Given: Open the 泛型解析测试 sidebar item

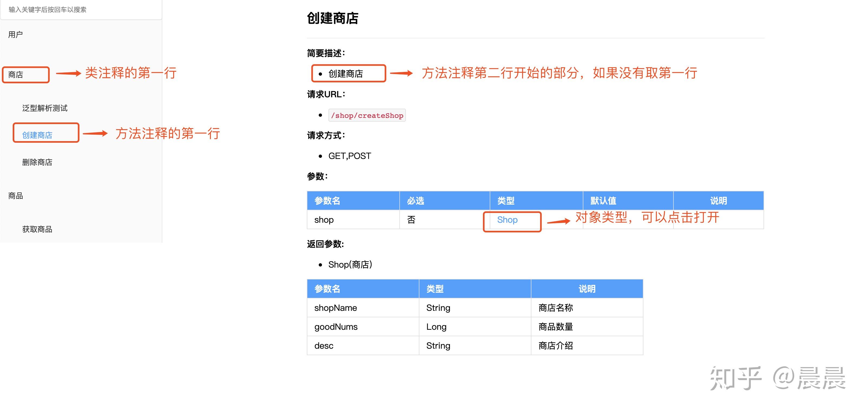Looking at the screenshot, I should pyautogui.click(x=45, y=108).
